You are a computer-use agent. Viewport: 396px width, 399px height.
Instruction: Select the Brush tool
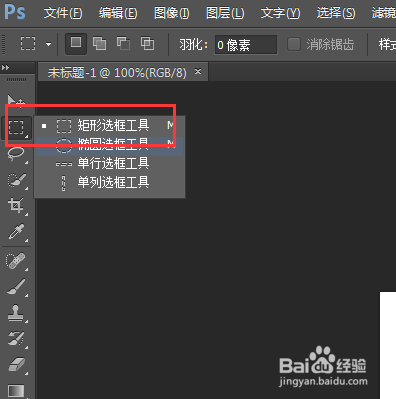16,287
